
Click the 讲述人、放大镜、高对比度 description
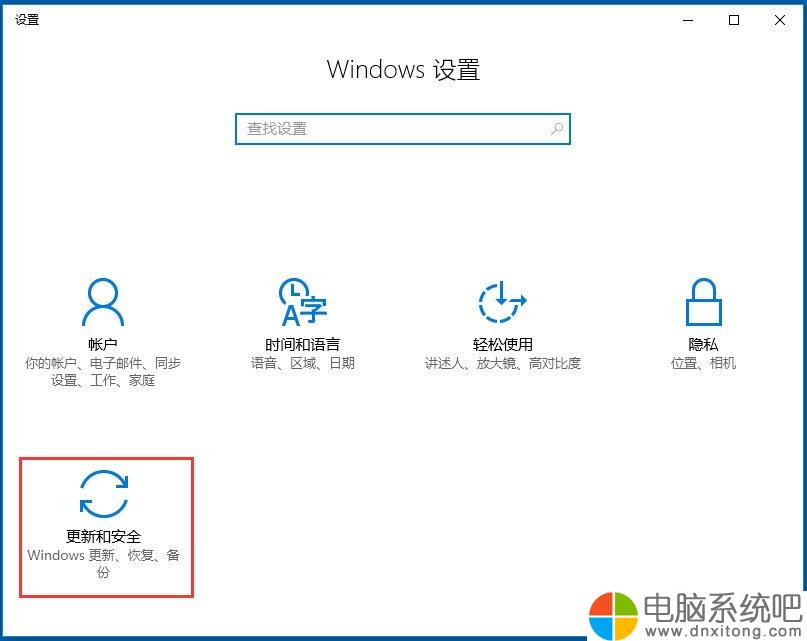pyautogui.click(x=502, y=363)
